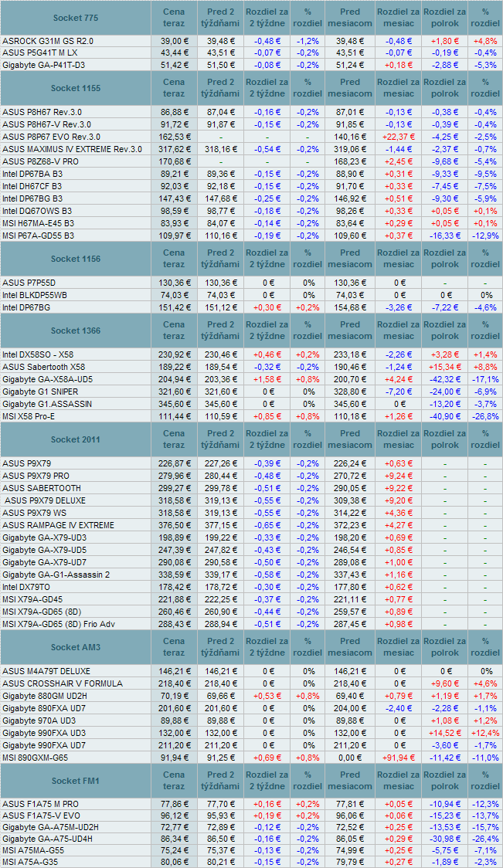Select the Socket AM3 section header
The height and width of the screenshot is (868, 503).
click(76, 647)
